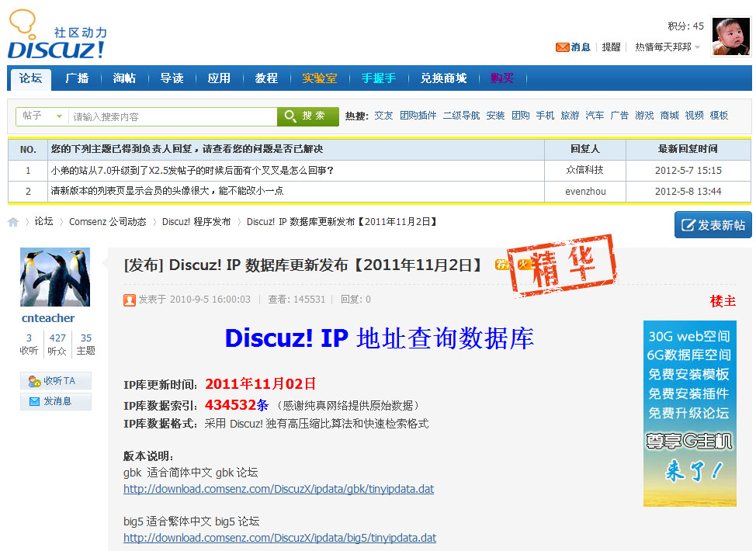Click Comsenz 公司动态 breadcrumb
The width and height of the screenshot is (756, 551).
[108, 222]
